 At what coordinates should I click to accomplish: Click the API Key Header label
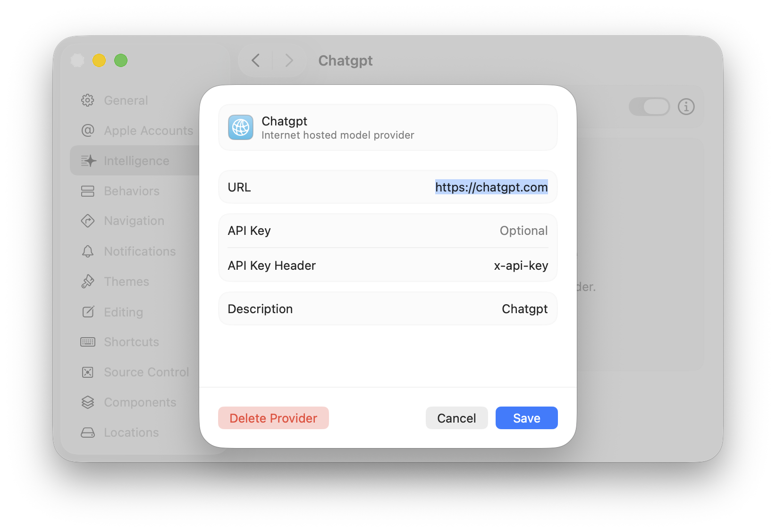[272, 266]
